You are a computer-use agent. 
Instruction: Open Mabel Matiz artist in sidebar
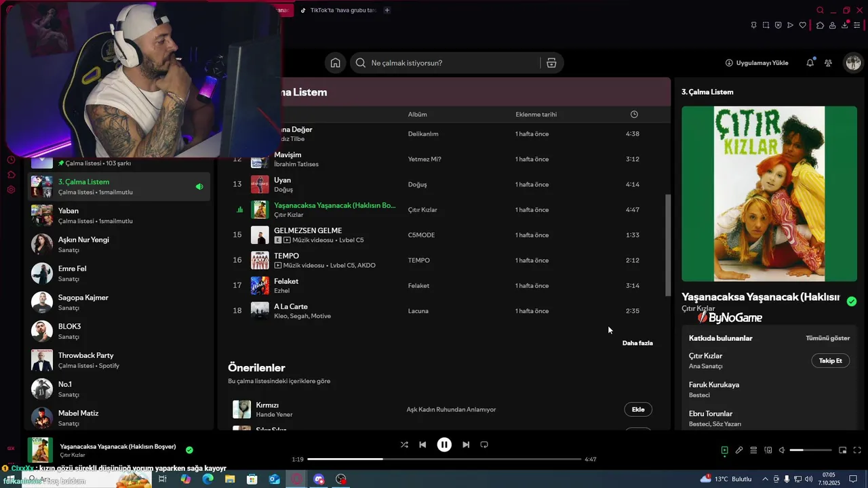(x=119, y=418)
